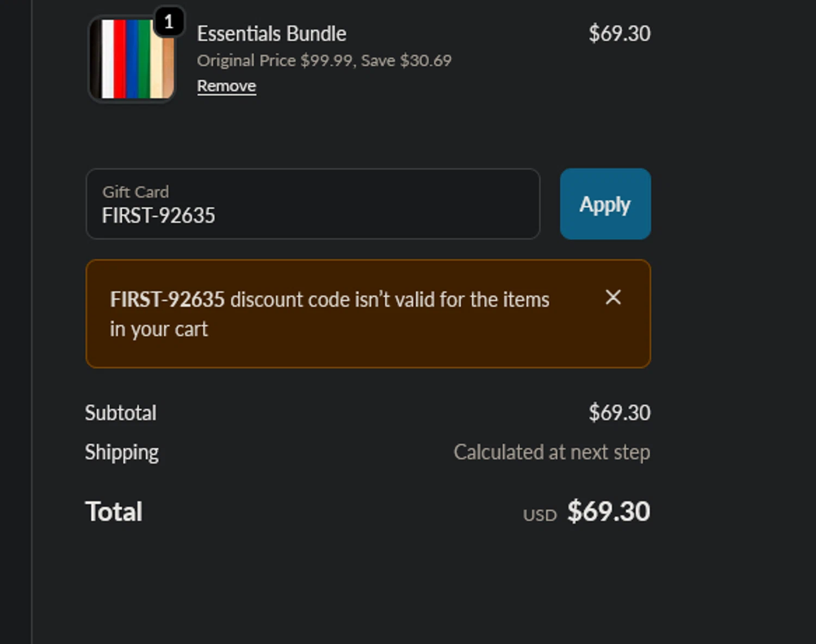Screen dimensions: 816x644
Task: Click the Subtotal amount value
Action: point(619,413)
